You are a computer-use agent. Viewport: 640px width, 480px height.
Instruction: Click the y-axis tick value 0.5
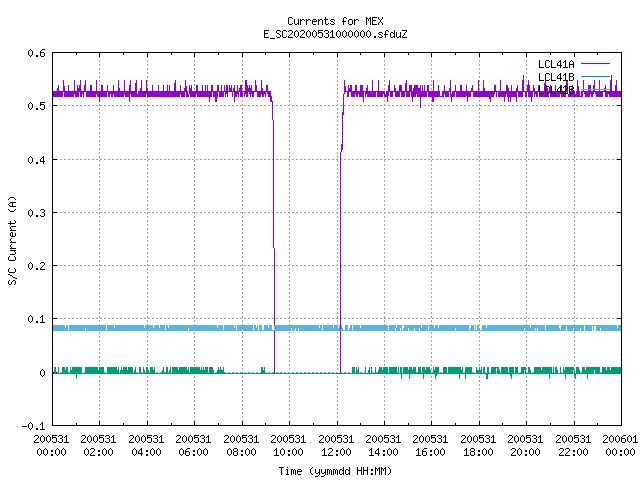coord(37,106)
